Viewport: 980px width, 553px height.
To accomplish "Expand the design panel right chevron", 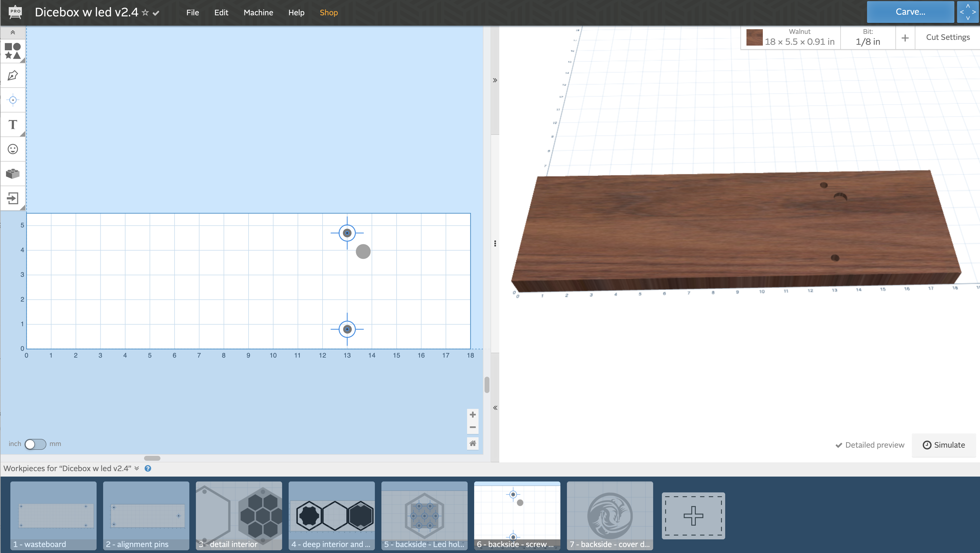I will click(x=495, y=80).
